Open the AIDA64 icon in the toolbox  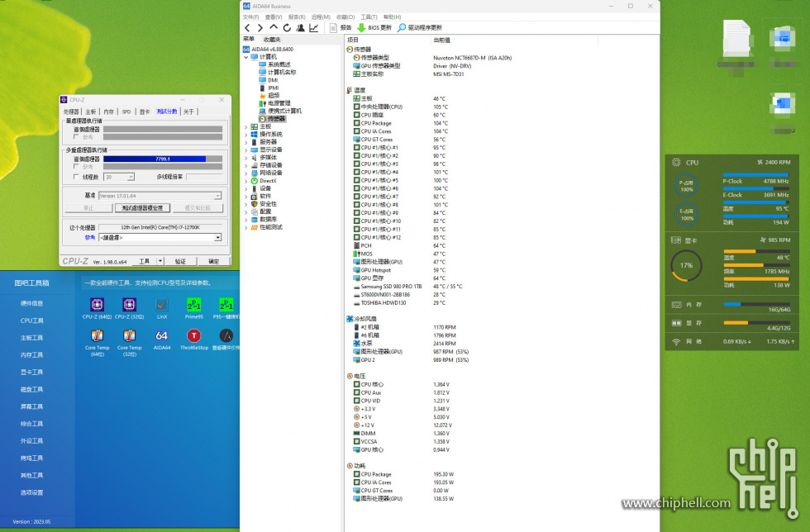click(x=162, y=340)
